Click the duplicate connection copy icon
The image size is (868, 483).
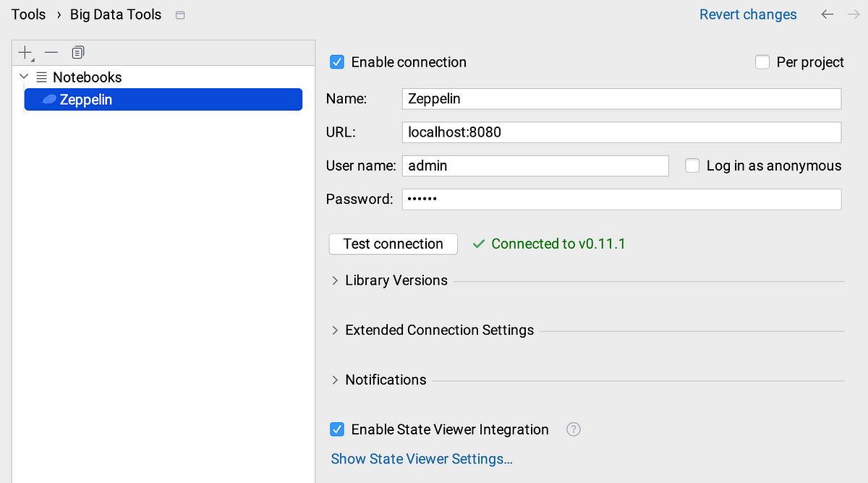(78, 52)
